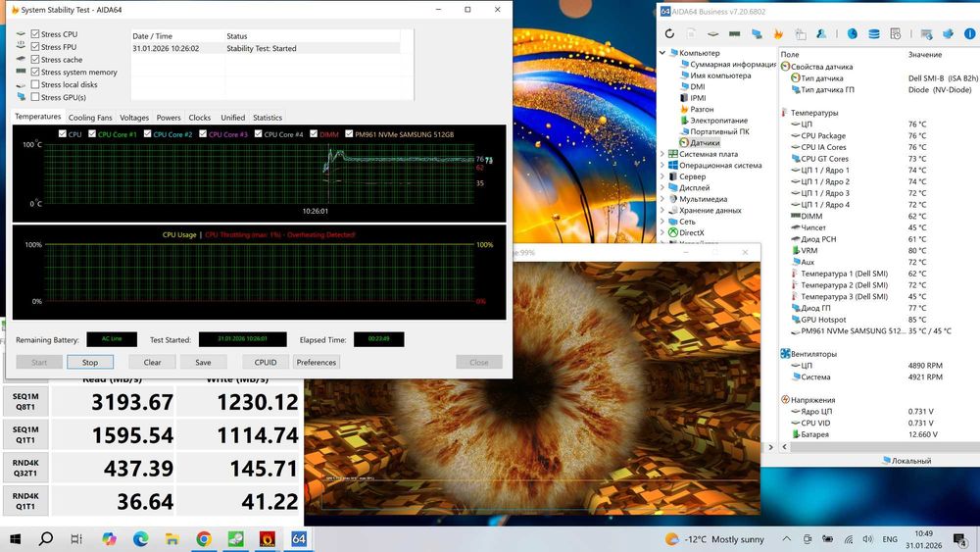
Task: Open notification center icon in tray
Action: [960, 539]
